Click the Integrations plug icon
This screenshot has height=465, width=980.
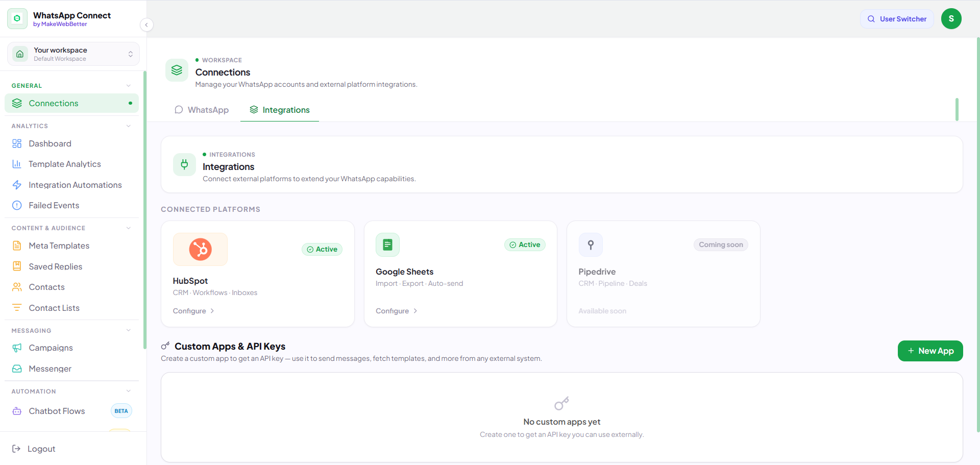tap(184, 164)
